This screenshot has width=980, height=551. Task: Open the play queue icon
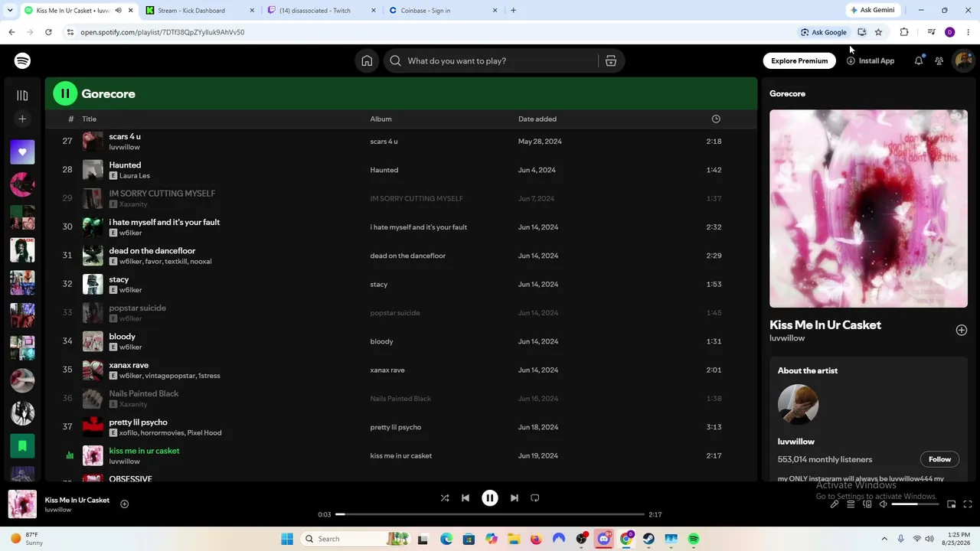click(851, 504)
